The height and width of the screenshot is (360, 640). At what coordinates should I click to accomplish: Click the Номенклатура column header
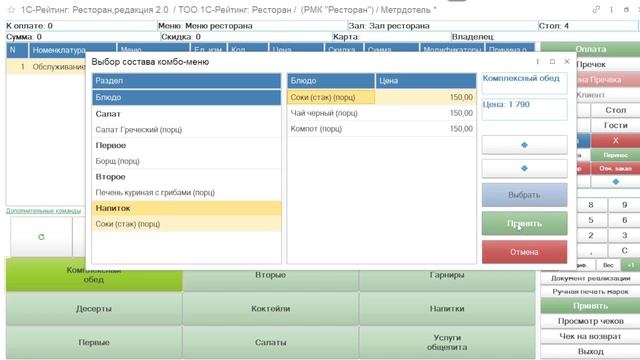click(72, 50)
